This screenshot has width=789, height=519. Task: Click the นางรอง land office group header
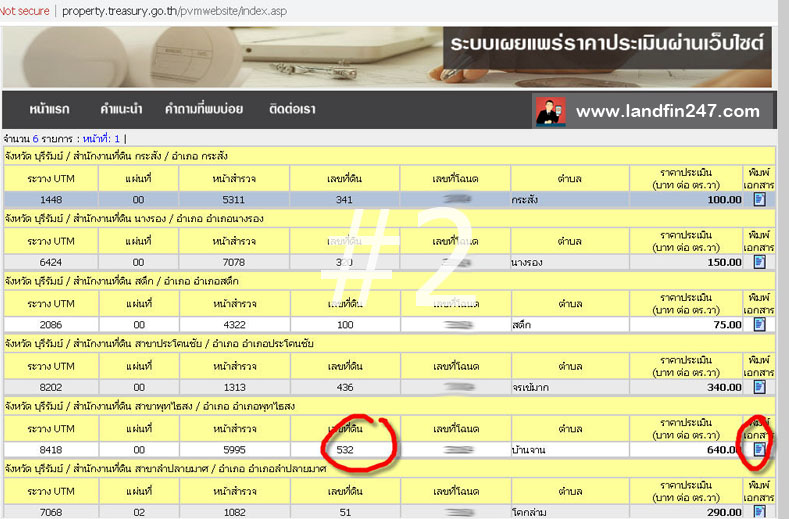389,218
